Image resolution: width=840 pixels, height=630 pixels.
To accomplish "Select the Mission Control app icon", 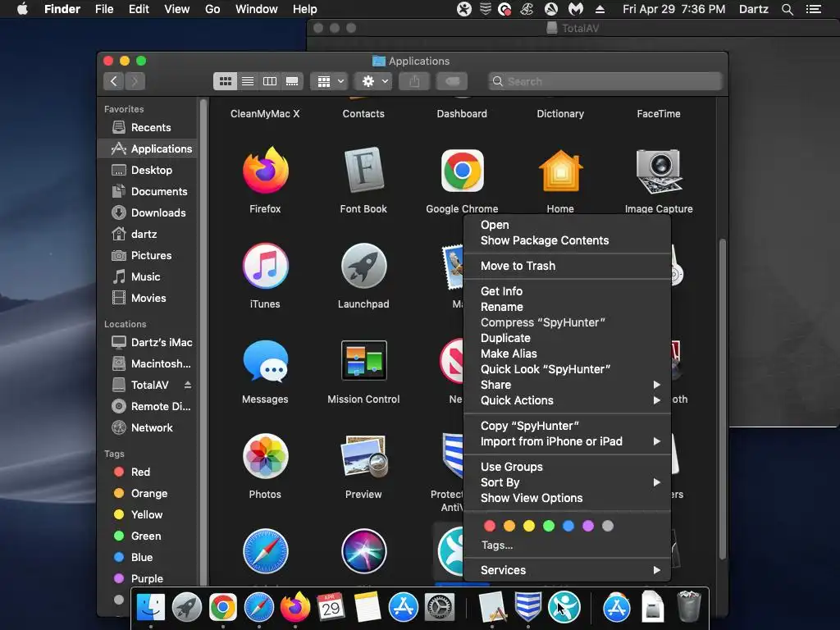I will click(363, 360).
